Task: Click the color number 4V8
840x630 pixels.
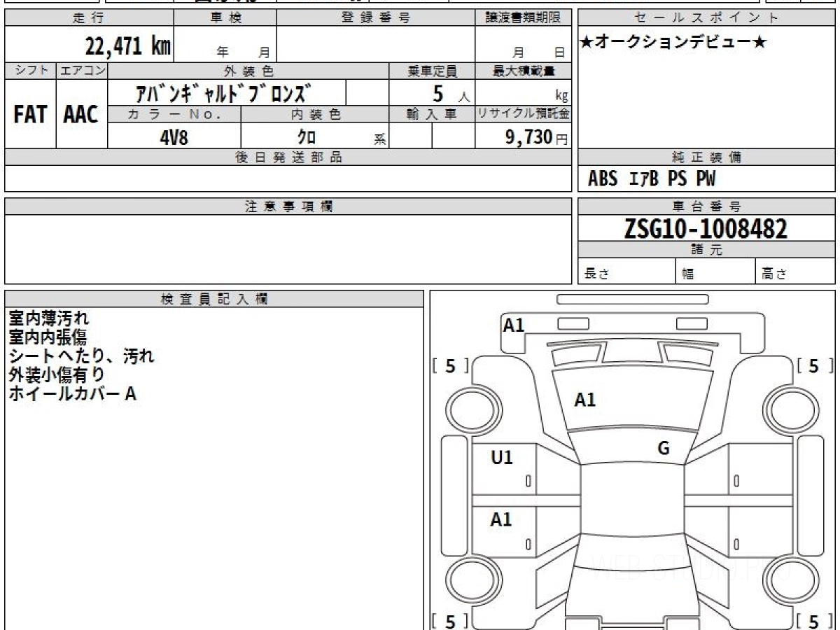Action: click(x=174, y=137)
